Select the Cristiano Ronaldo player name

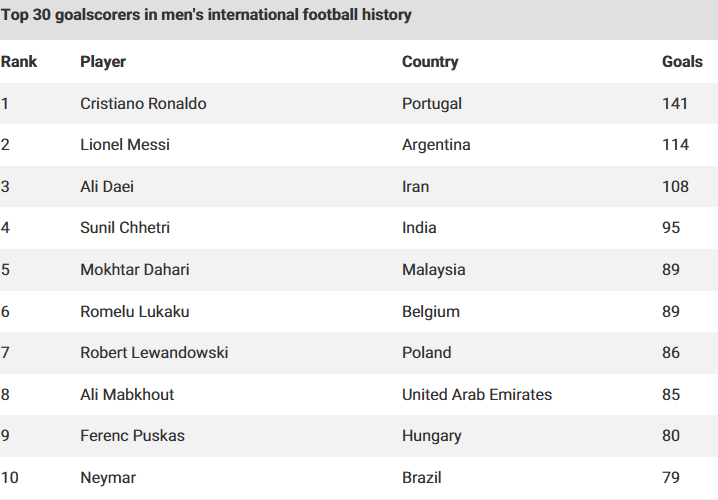(143, 103)
